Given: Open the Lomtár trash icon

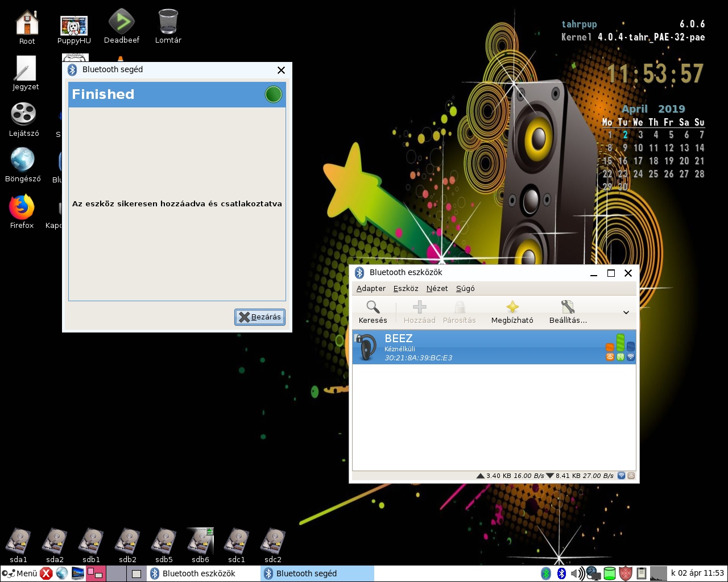Looking at the screenshot, I should [168, 27].
